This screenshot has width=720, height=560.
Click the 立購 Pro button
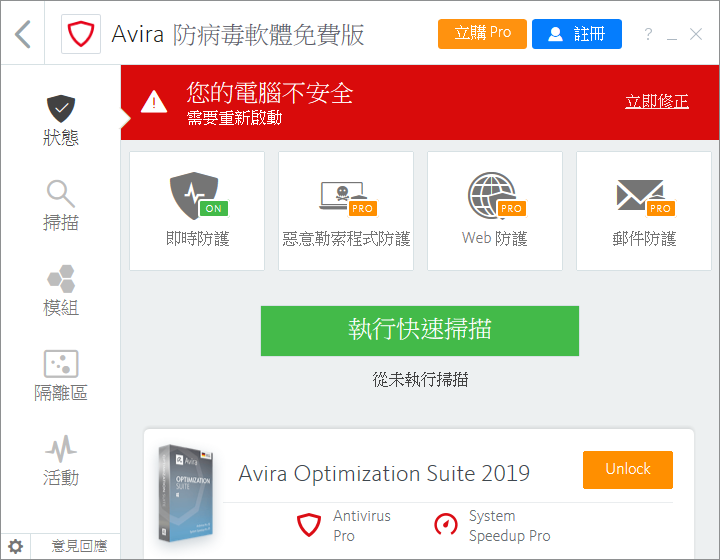tap(482, 34)
